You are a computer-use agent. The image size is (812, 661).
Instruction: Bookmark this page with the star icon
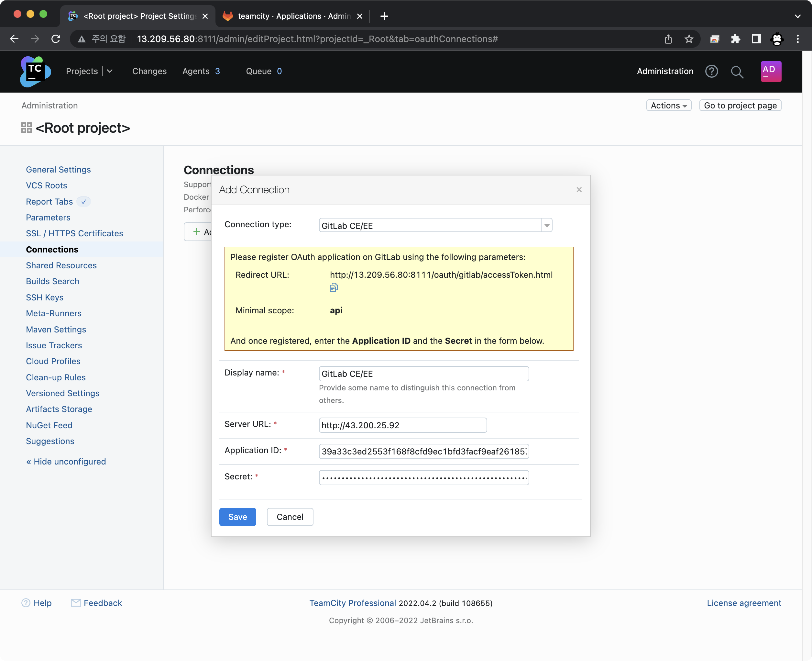click(689, 39)
